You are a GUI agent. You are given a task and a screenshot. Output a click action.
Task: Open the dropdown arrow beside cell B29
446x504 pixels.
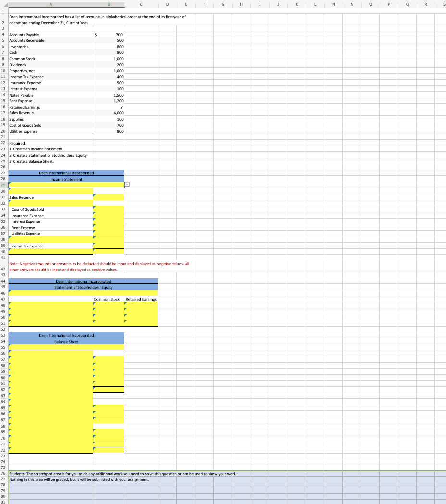[x=127, y=184]
